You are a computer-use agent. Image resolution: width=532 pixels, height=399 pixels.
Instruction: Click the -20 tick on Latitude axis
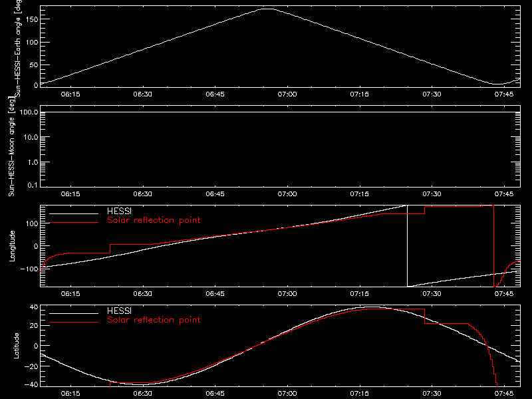click(x=31, y=366)
